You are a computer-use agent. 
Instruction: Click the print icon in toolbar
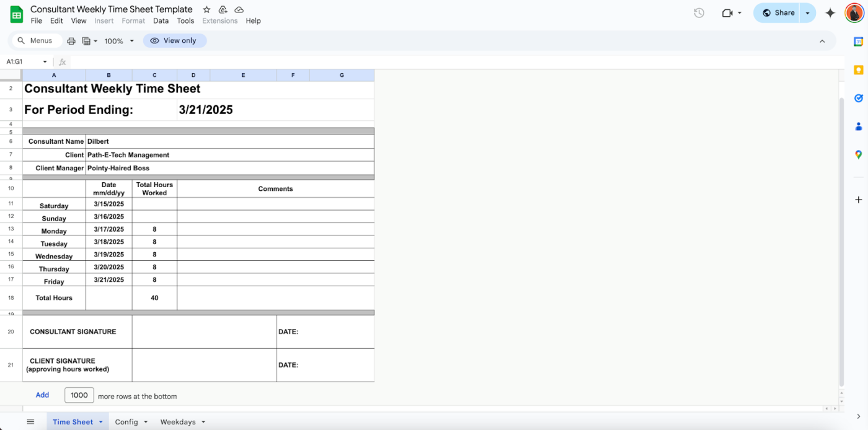71,41
